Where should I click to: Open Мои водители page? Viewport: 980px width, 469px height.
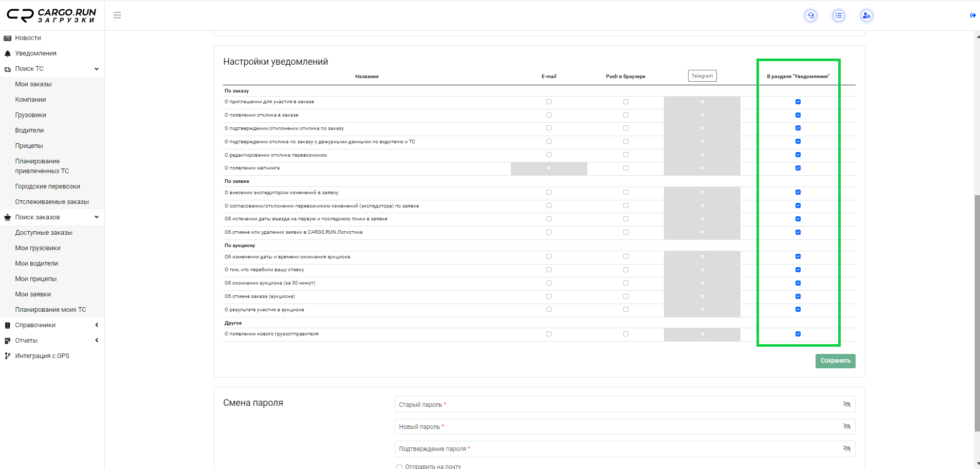point(36,264)
